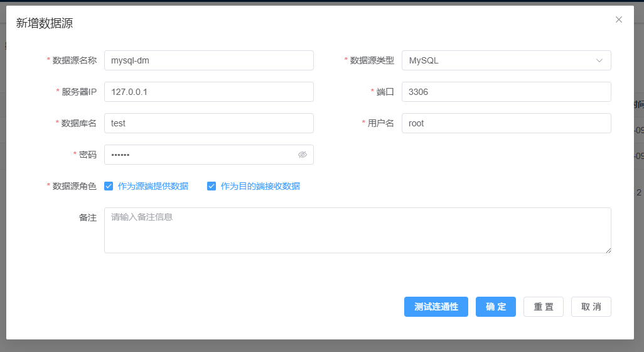Click the 服务器IP field showing 127.0.0.1

tap(208, 92)
